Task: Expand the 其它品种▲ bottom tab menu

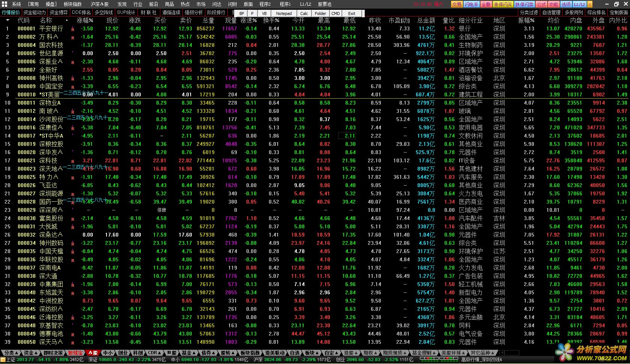Action: [483, 353]
